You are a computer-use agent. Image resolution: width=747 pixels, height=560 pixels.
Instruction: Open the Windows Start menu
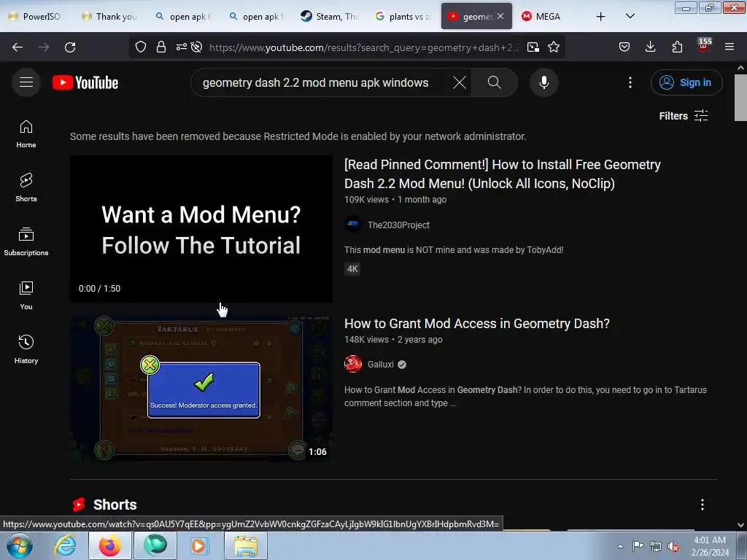[20, 545]
